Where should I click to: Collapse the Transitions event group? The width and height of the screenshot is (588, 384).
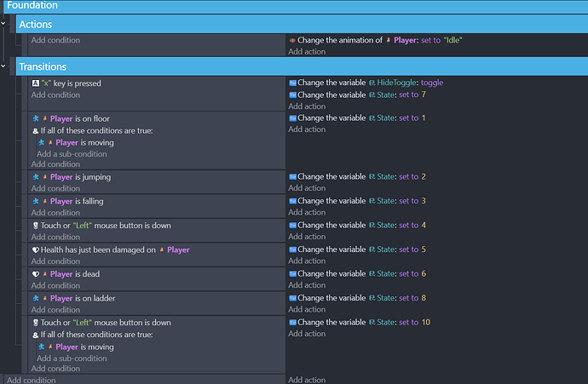point(3,66)
